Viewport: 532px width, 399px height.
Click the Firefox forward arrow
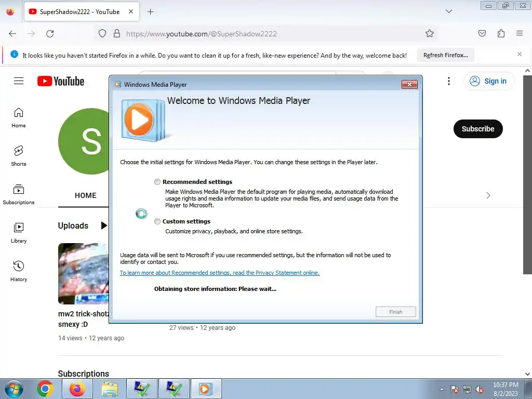31,34
